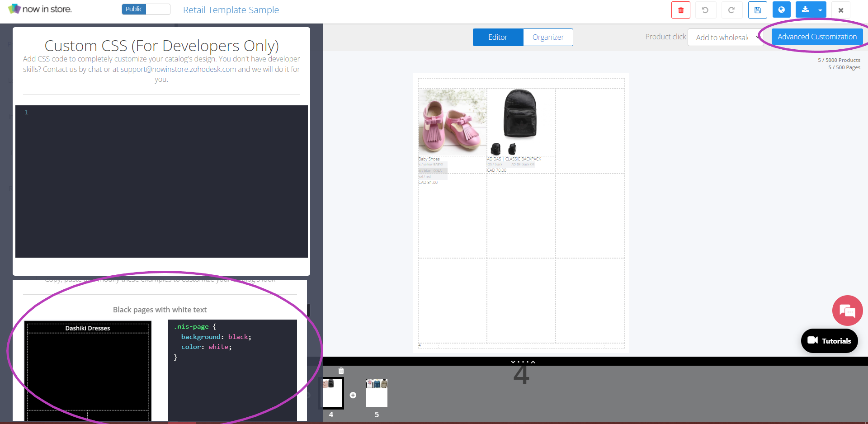Click the now in store logo
Screen dimensions: 868x424
click(40, 9)
